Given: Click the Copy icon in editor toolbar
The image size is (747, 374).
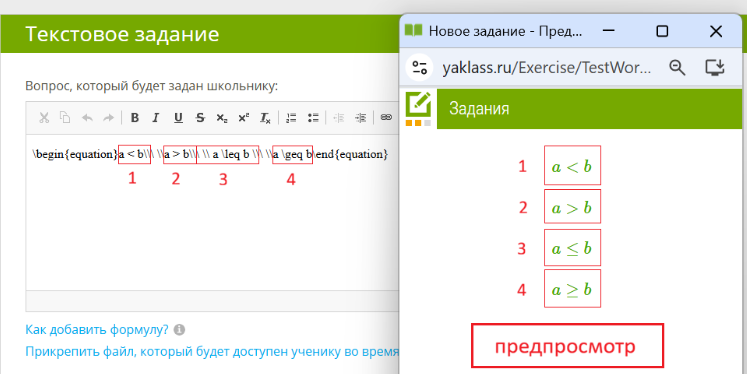Looking at the screenshot, I should pyautogui.click(x=65, y=118).
